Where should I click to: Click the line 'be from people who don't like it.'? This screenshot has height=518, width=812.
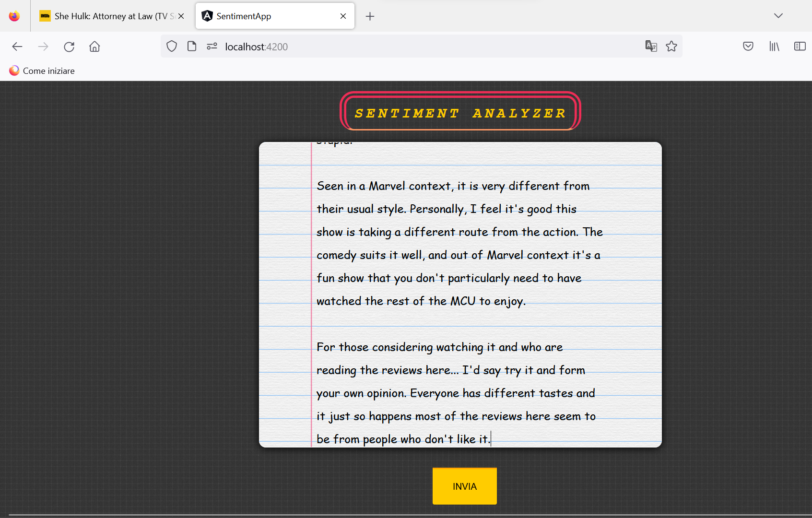click(x=403, y=439)
